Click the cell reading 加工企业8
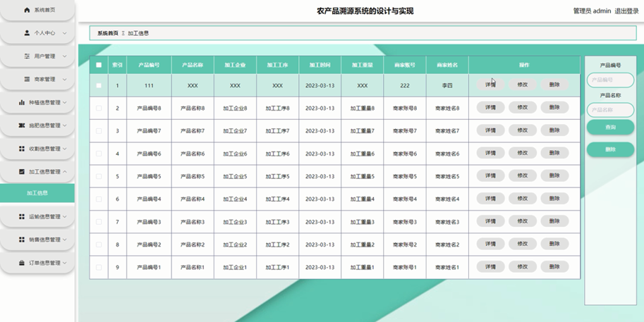The height and width of the screenshot is (322, 644). (x=236, y=109)
